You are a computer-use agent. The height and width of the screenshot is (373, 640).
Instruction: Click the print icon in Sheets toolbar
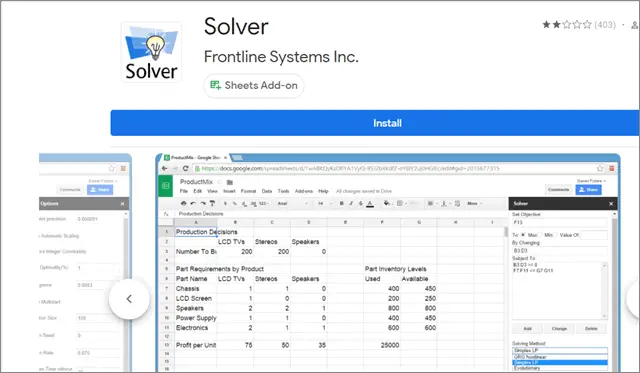click(x=183, y=203)
